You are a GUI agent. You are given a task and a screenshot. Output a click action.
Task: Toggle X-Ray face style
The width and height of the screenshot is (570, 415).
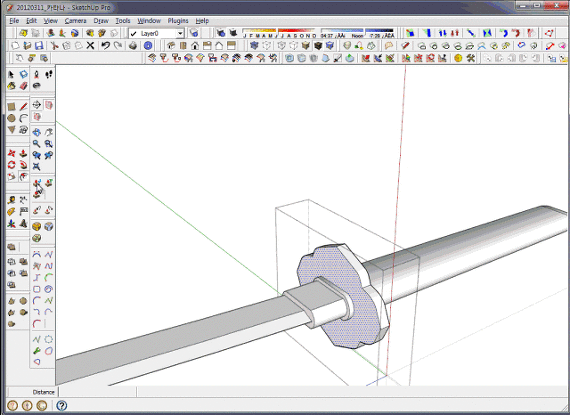tap(254, 45)
